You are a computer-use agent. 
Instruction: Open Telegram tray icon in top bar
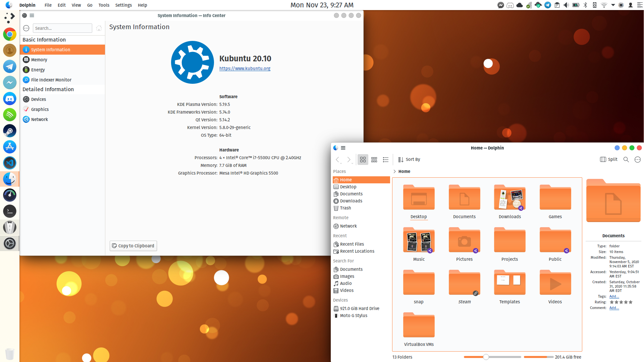pos(548,5)
